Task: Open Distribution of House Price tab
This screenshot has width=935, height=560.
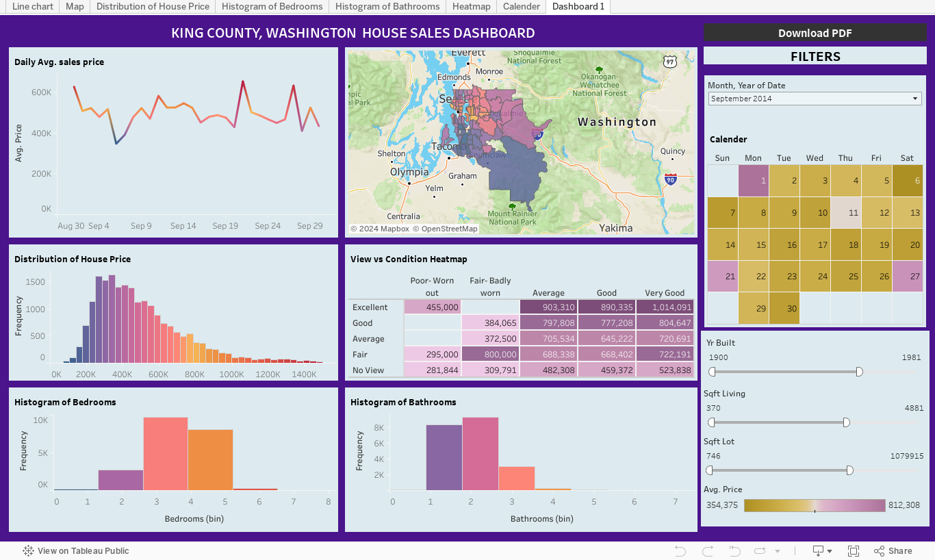Action: [x=153, y=6]
